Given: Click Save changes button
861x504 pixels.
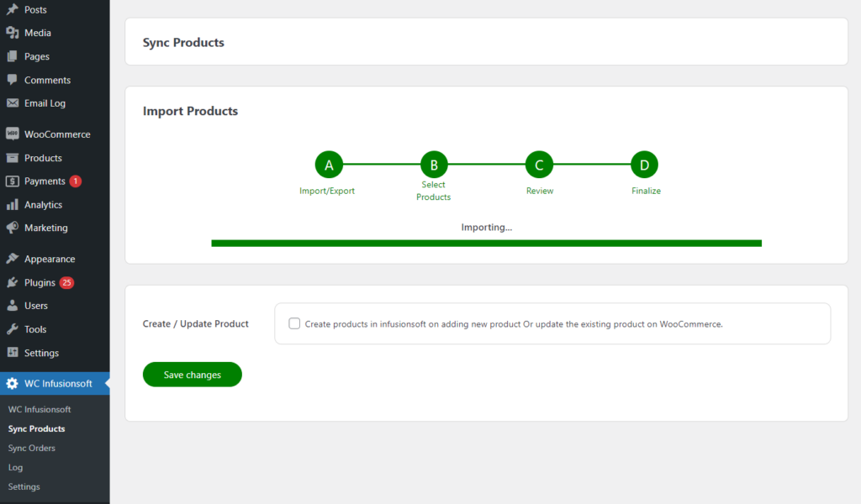Looking at the screenshot, I should [193, 375].
